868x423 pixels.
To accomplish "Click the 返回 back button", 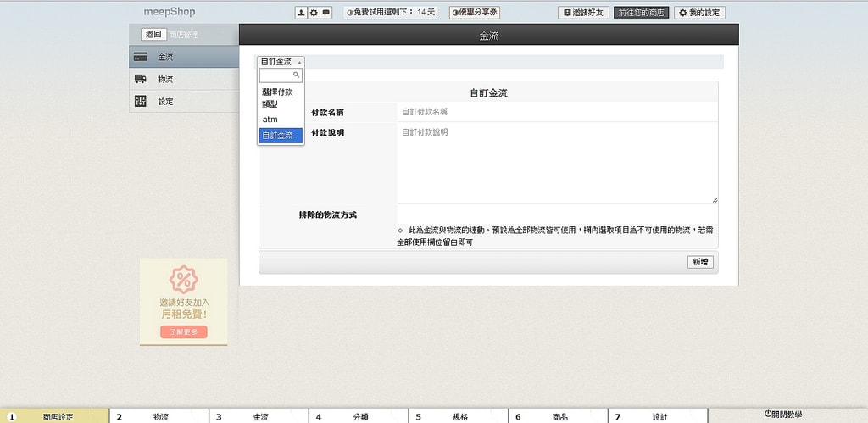I will [153, 35].
